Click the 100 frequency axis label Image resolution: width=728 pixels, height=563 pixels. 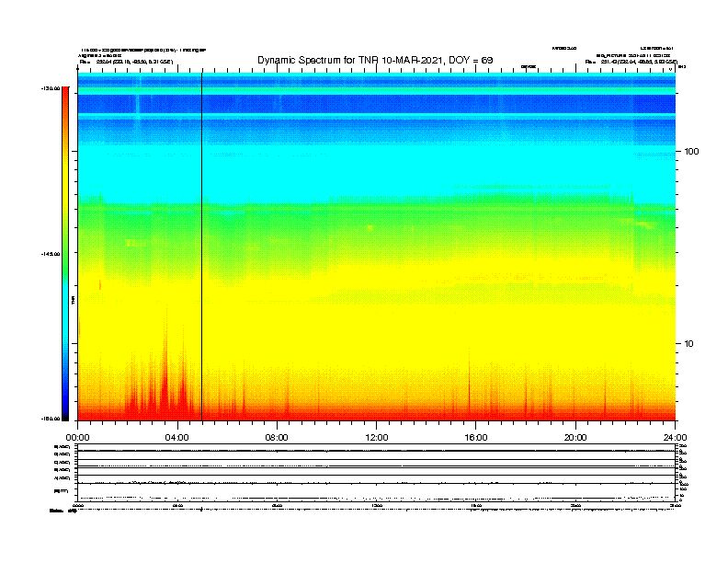coord(691,152)
